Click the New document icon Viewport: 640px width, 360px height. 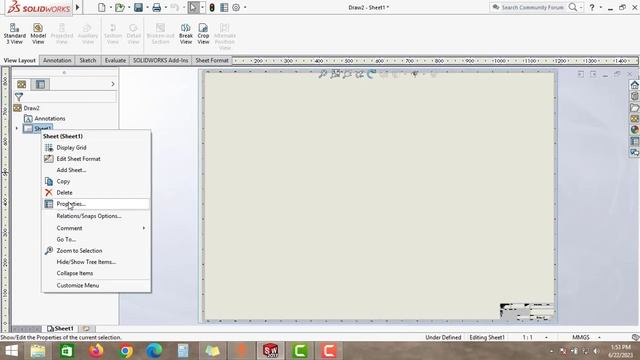coord(102,7)
